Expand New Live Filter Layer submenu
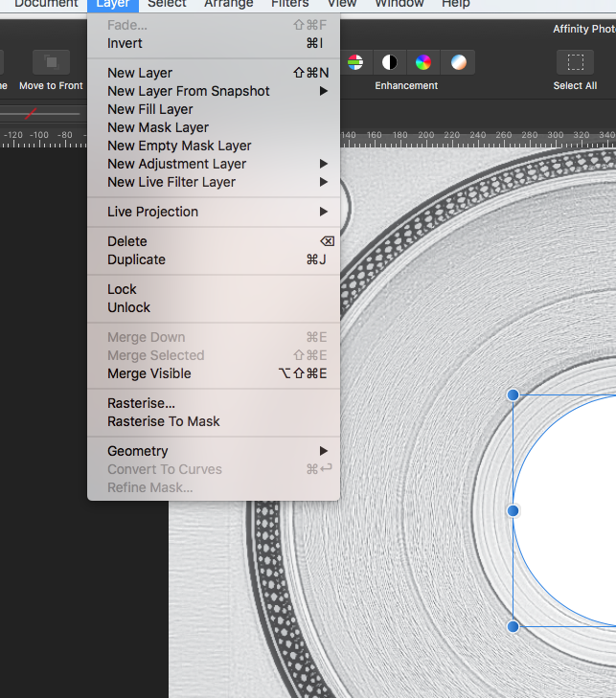This screenshot has width=616, height=698. point(214,182)
